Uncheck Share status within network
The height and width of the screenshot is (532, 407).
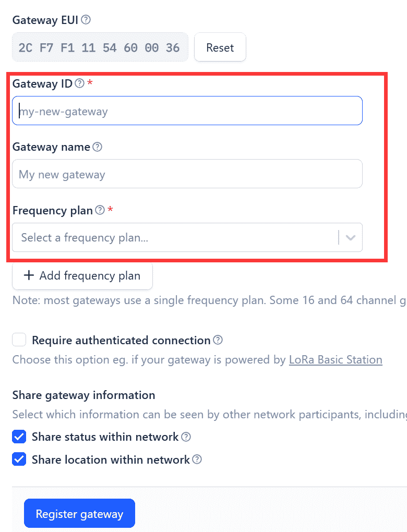point(19,437)
